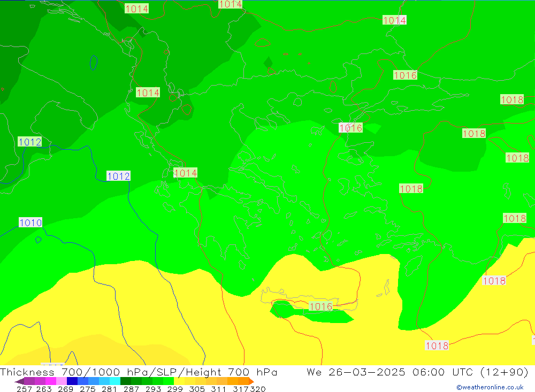
Task: Click legend value 320
Action: coord(258,389)
